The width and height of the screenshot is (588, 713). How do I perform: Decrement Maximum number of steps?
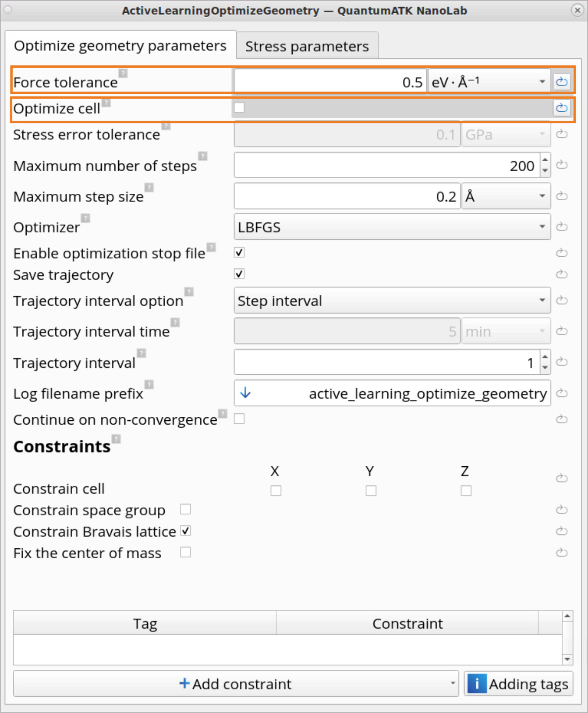click(x=545, y=171)
